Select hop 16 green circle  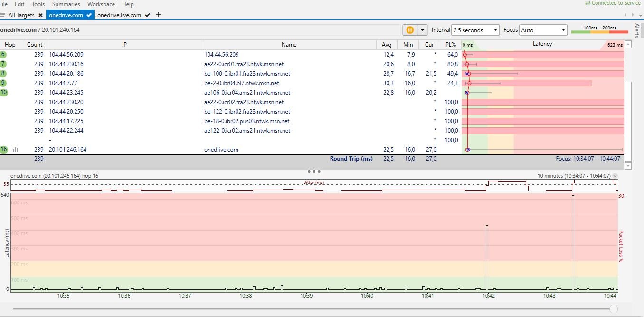point(4,149)
